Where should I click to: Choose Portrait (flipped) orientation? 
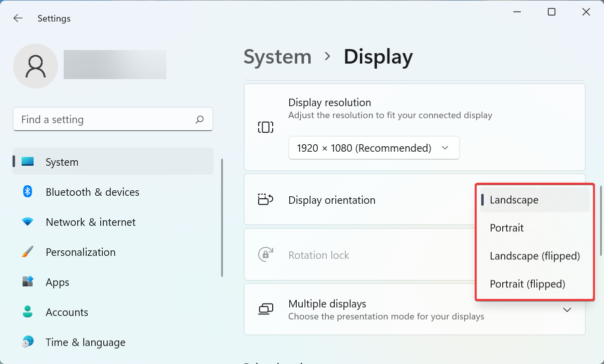pyautogui.click(x=527, y=284)
